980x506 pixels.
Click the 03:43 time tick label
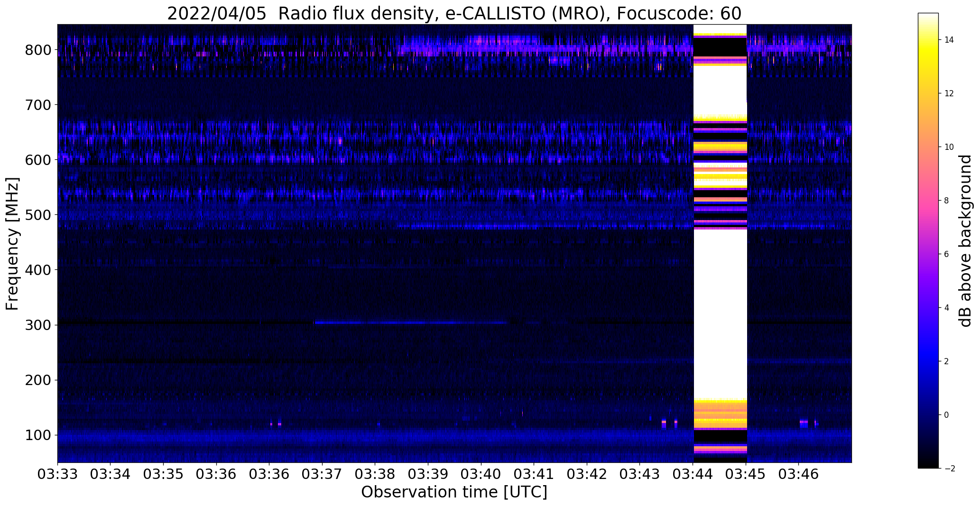point(640,473)
